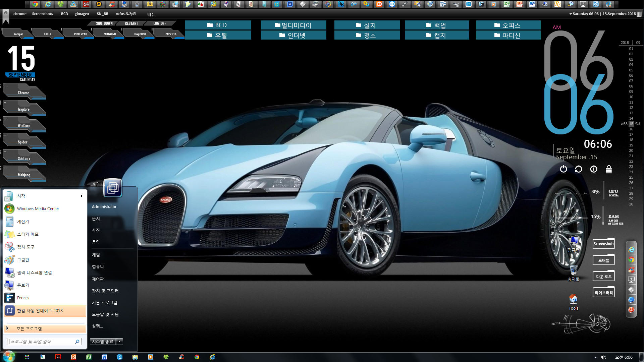The width and height of the screenshot is (644, 362).
Task: Click the lock padlock icon under clock
Action: 609,169
